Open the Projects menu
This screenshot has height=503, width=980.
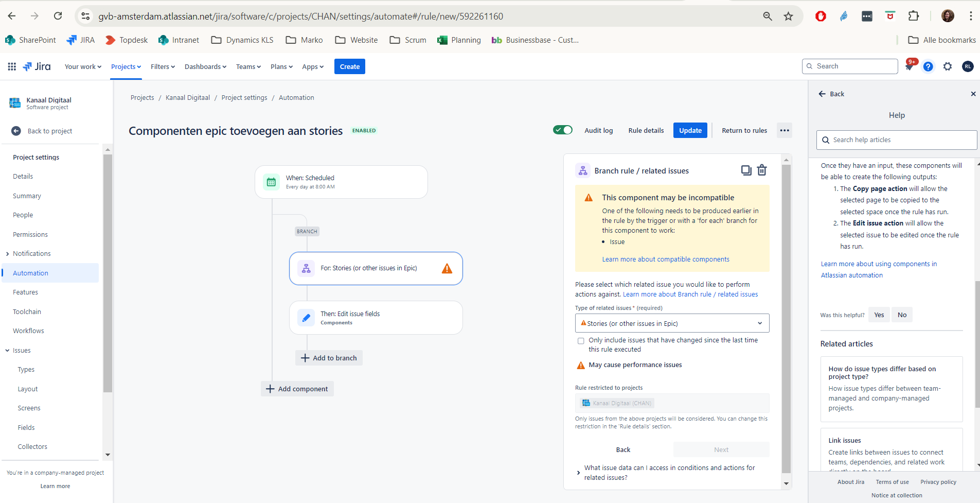click(x=126, y=66)
